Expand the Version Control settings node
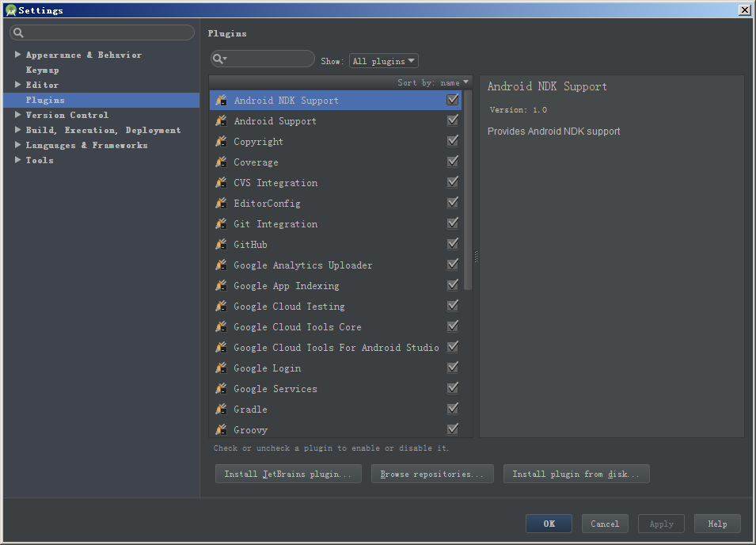The height and width of the screenshot is (545, 756). (x=18, y=115)
